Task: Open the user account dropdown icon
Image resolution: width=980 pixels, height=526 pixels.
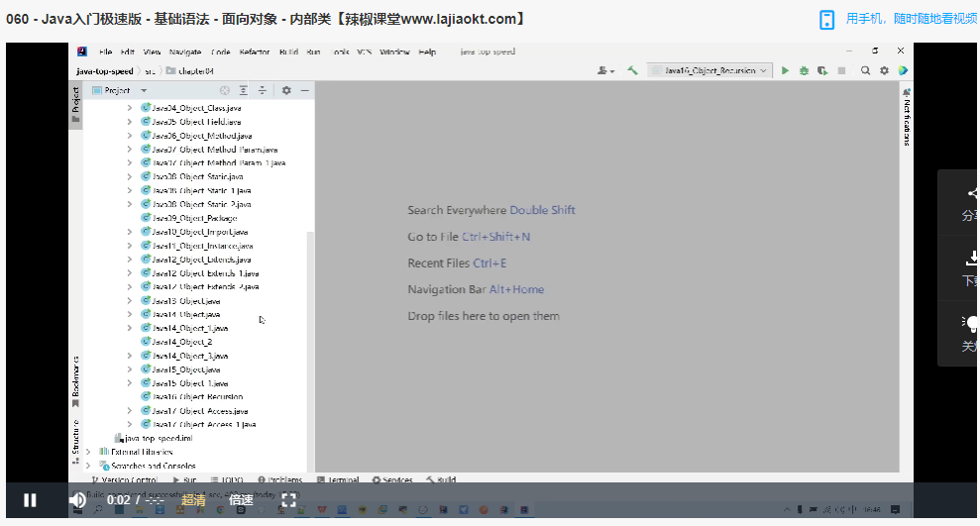Action: (x=605, y=70)
